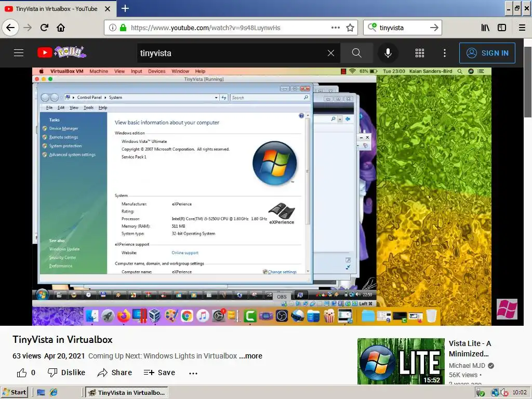Open the YouTube apps grid icon
This screenshot has width=532, height=399.
pos(420,53)
